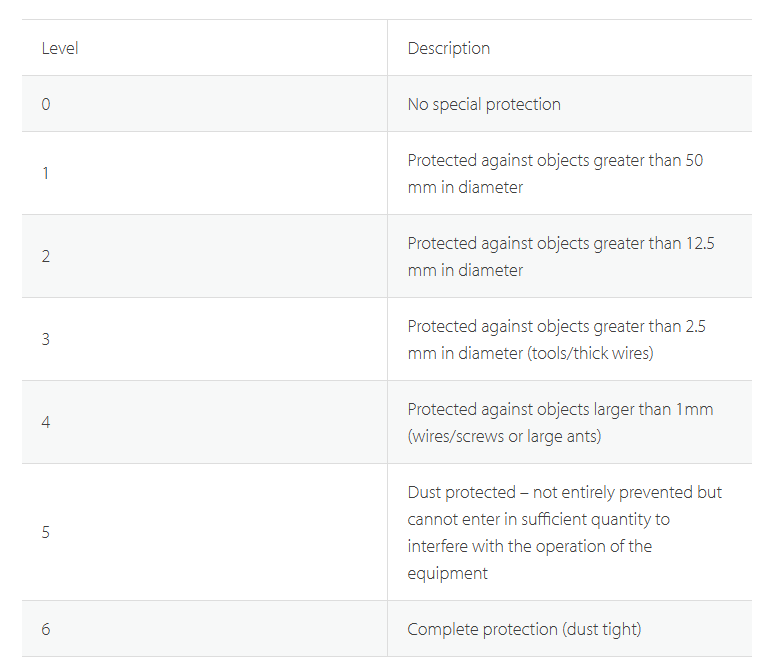Click 'interfere with the operation of the' line
The width and height of the screenshot is (777, 671).
coord(530,546)
